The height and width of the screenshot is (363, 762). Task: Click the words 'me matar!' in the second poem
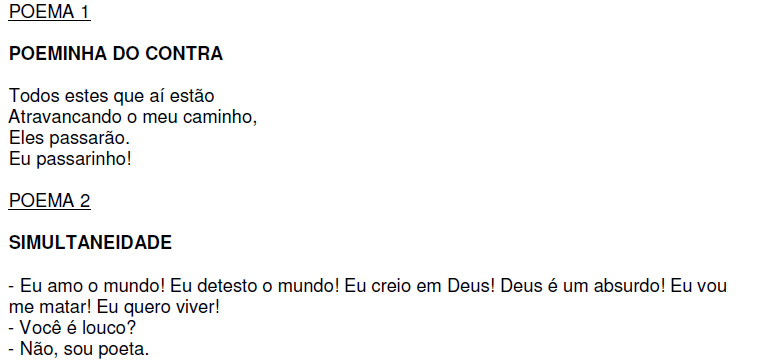[x=51, y=307]
